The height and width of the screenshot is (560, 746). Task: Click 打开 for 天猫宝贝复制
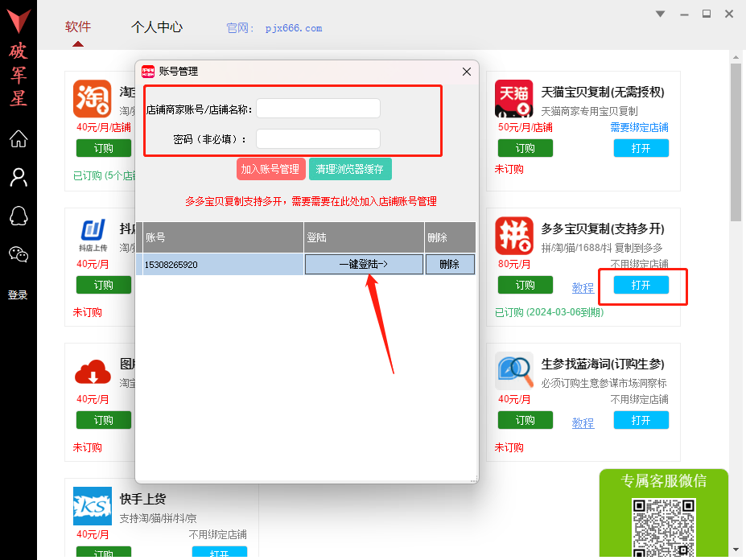click(x=641, y=148)
